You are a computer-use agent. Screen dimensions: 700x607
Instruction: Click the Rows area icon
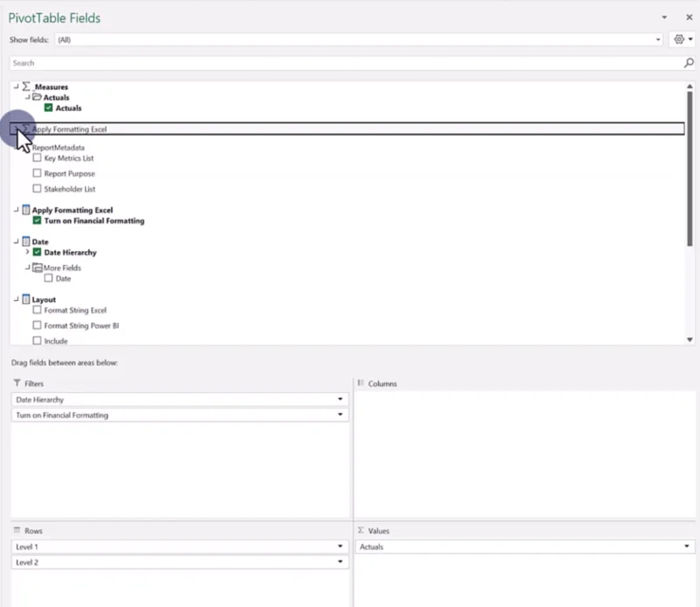[x=17, y=530]
